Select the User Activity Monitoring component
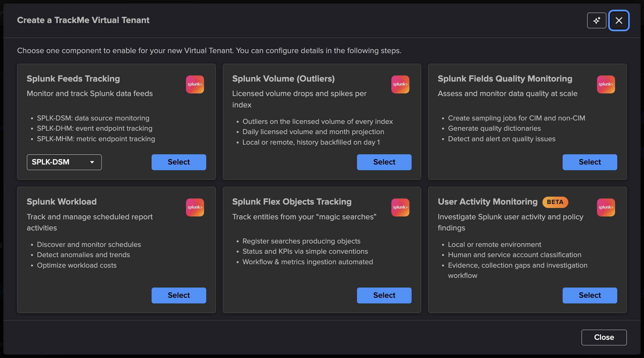Image resolution: width=644 pixels, height=358 pixels. pos(590,295)
